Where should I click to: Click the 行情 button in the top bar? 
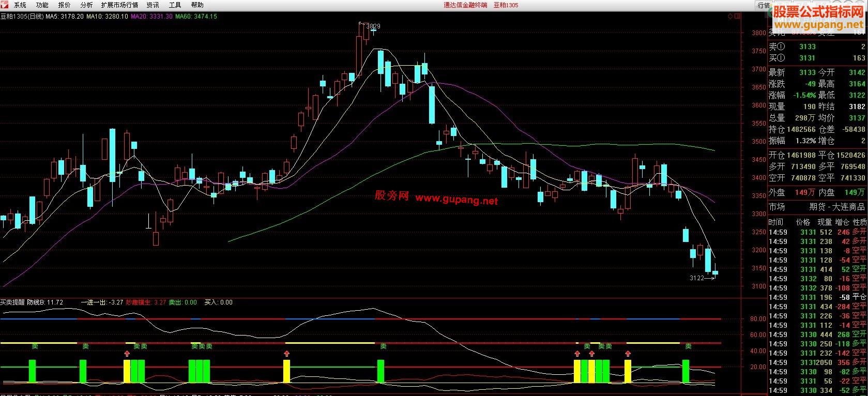[x=763, y=5]
